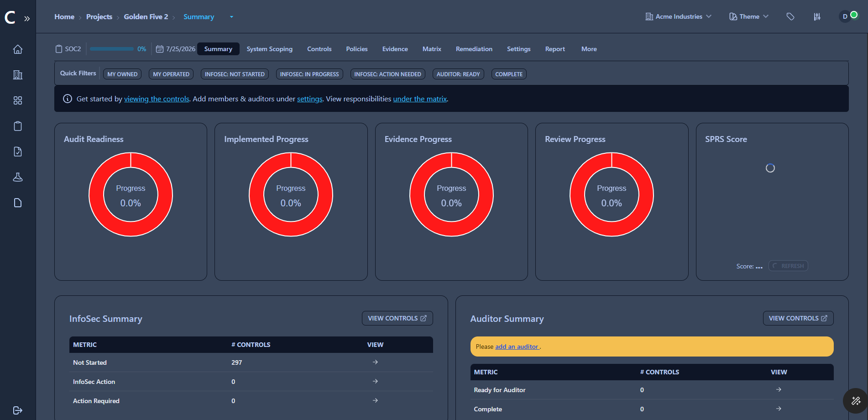The image size is (868, 420).
Task: Switch to the Matrix tab
Action: click(x=432, y=49)
